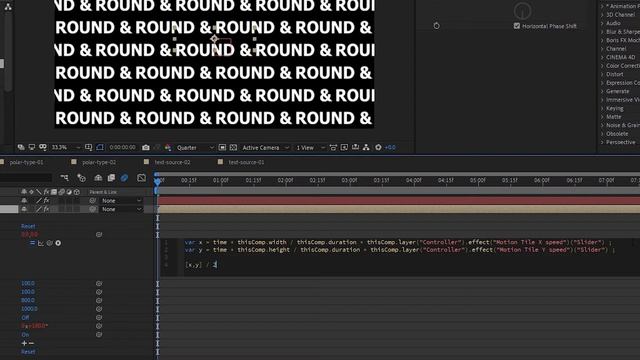Open the second layer's parent None dropdown

(x=121, y=209)
